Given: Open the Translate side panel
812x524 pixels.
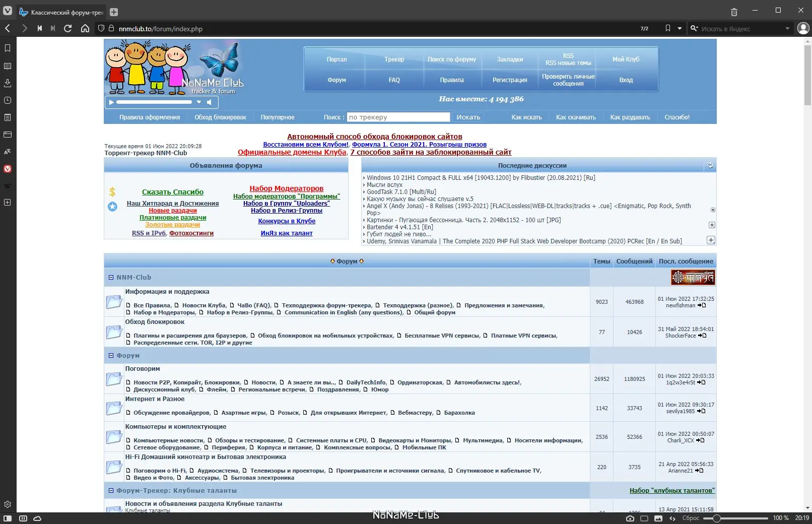Looking at the screenshot, I should coord(8,152).
